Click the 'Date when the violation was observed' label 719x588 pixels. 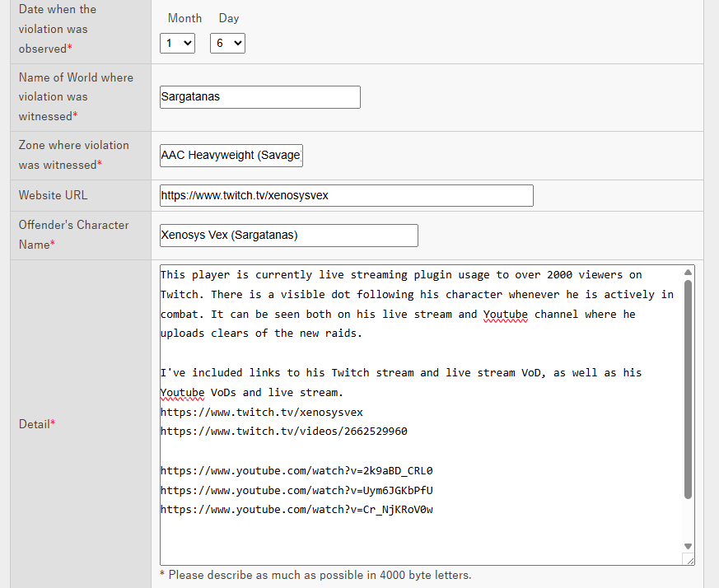(x=58, y=29)
